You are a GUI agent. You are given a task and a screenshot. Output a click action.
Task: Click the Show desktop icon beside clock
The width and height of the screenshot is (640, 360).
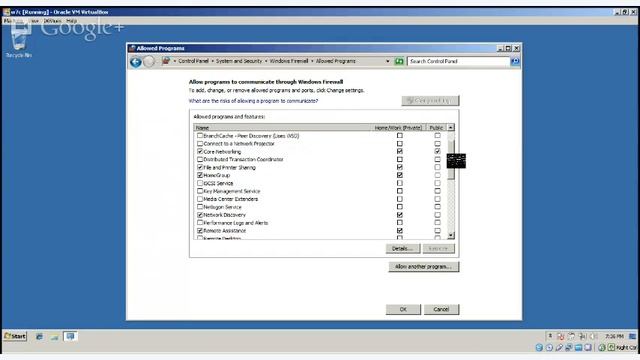click(632, 336)
